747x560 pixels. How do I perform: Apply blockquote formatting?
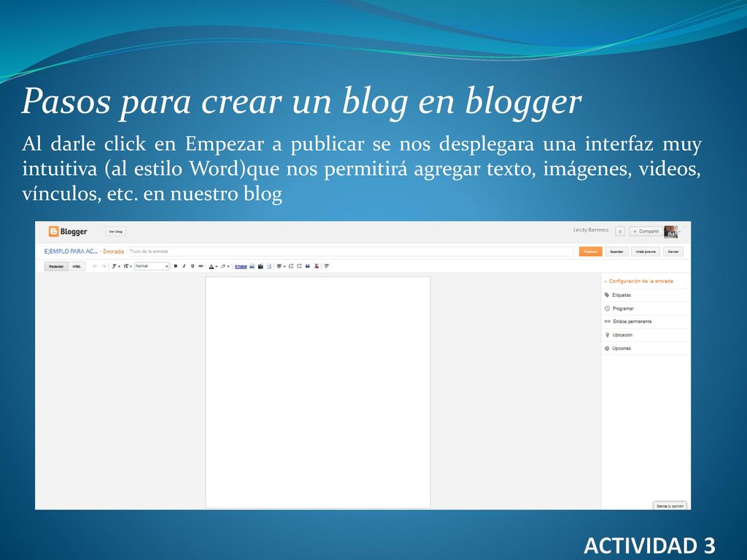click(x=308, y=266)
